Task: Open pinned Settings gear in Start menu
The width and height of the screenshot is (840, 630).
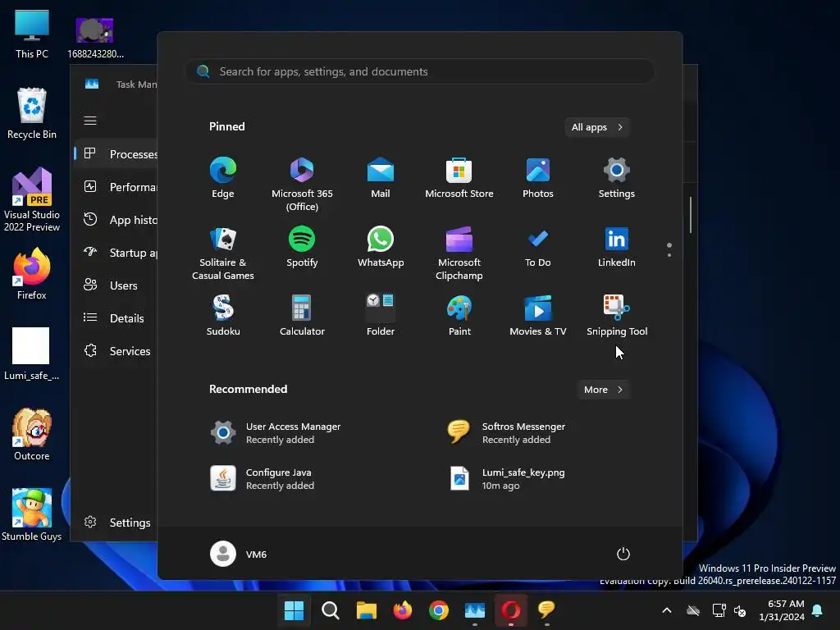Action: 617,178
